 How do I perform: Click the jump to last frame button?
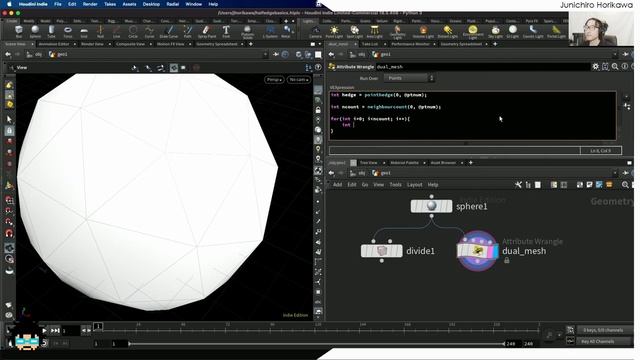pyautogui.click(x=55, y=331)
